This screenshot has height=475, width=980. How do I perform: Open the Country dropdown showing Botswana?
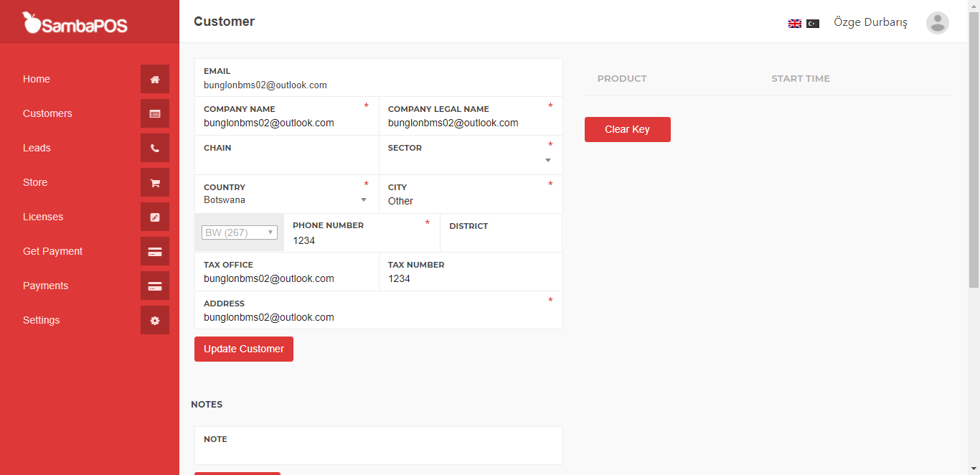[x=364, y=200]
